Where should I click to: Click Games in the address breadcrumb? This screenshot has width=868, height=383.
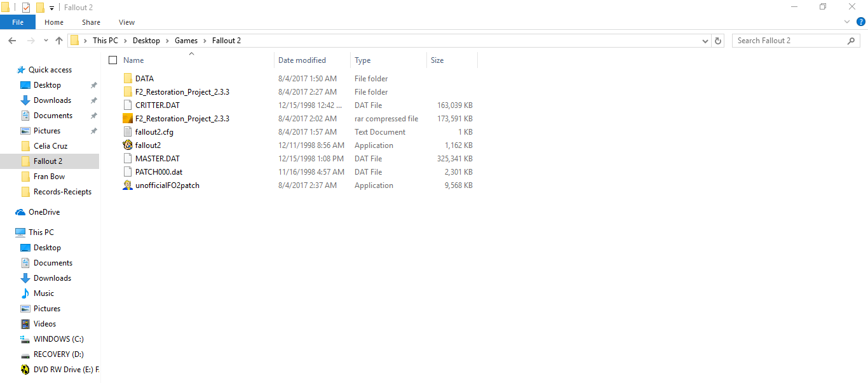pos(186,41)
